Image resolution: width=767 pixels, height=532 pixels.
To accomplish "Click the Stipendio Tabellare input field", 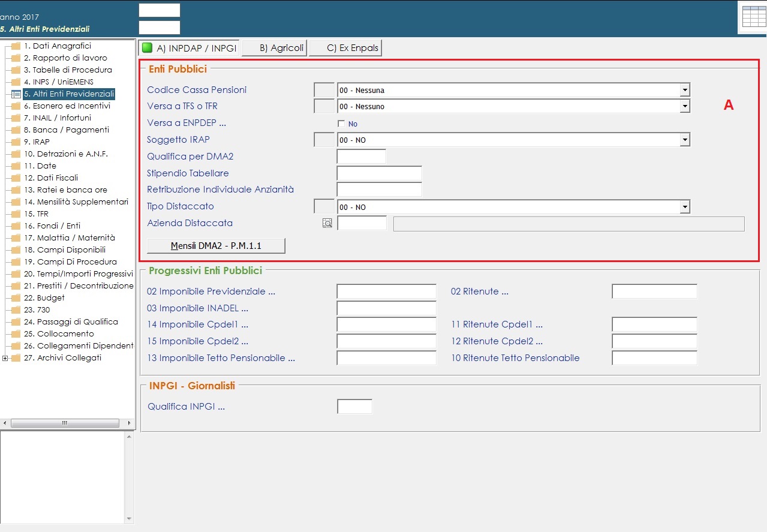I will coord(379,173).
